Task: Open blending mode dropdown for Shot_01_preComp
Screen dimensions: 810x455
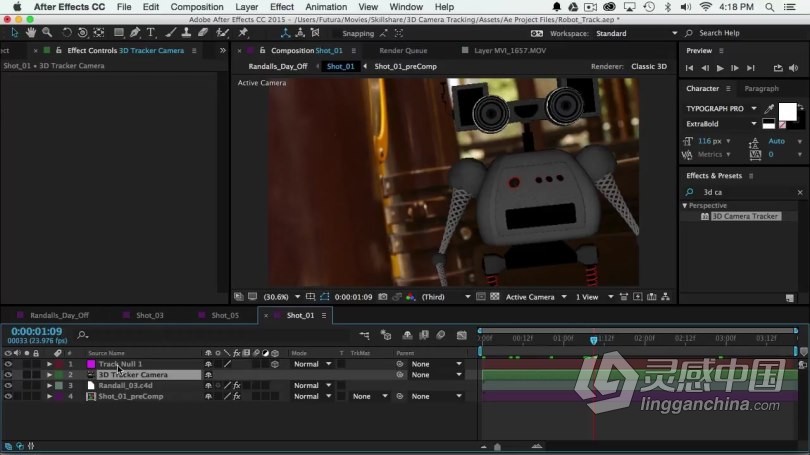Action: coord(313,397)
